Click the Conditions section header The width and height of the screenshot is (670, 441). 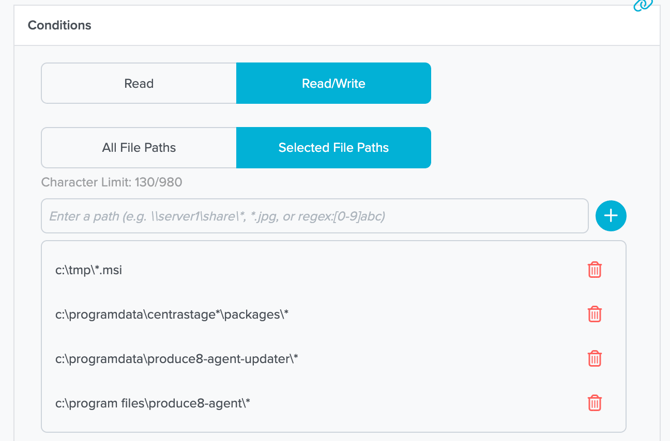59,25
